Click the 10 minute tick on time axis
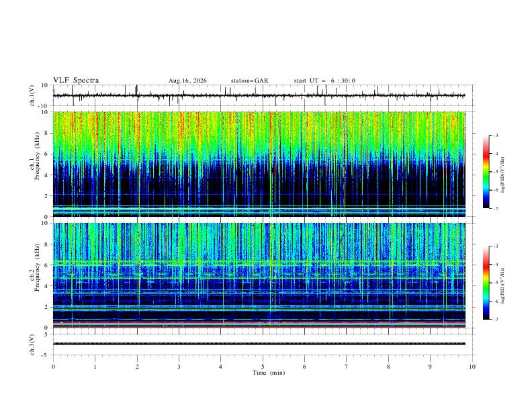Image resolution: width=532 pixels, height=411 pixels. tap(472, 367)
